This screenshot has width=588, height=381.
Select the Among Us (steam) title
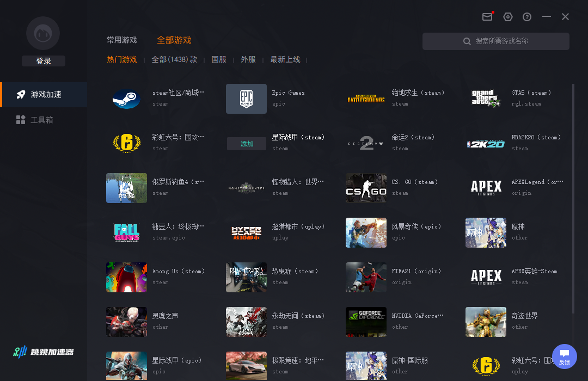coord(179,271)
